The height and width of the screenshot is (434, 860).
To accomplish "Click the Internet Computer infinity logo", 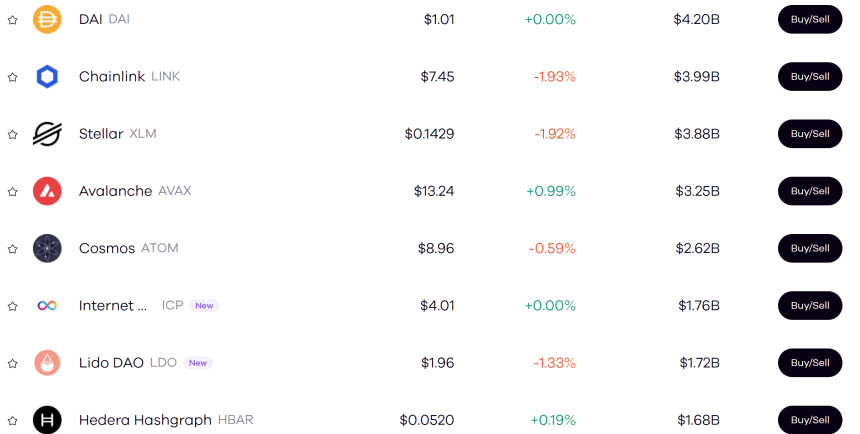I will pos(47,305).
